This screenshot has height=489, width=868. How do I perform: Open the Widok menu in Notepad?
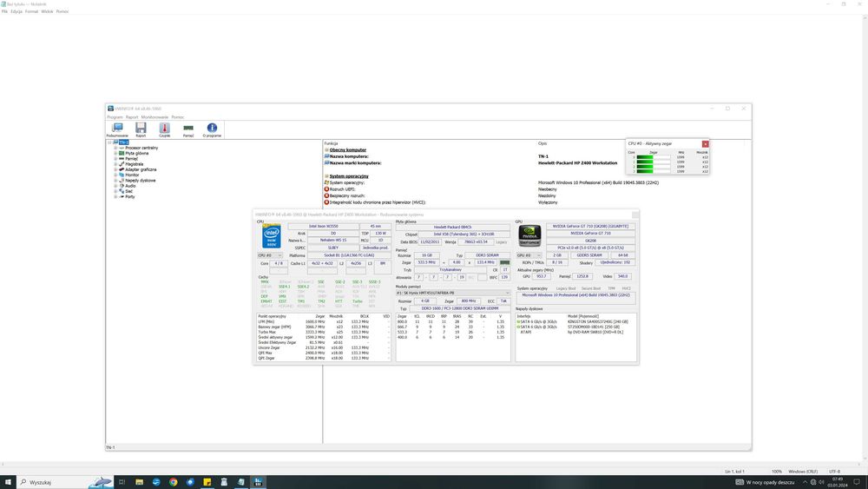(47, 11)
